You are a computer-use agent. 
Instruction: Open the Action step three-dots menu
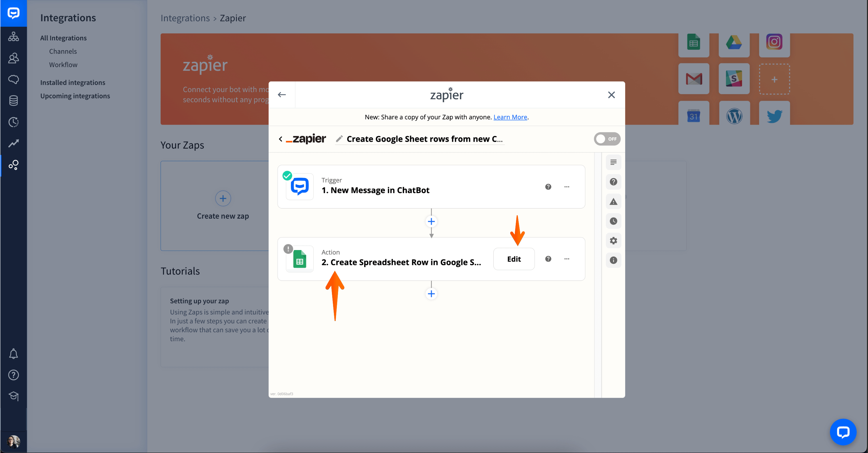(x=567, y=259)
